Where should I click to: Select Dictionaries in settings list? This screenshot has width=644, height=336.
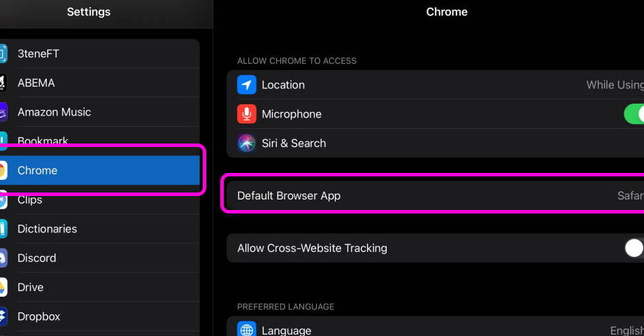coord(100,229)
